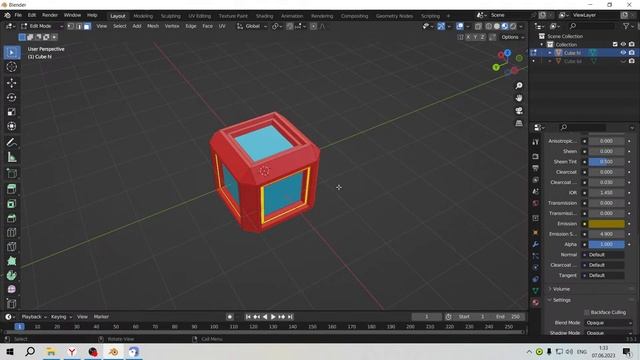
Task: Open the Shadow Mode dropdown
Action: [x=608, y=333]
